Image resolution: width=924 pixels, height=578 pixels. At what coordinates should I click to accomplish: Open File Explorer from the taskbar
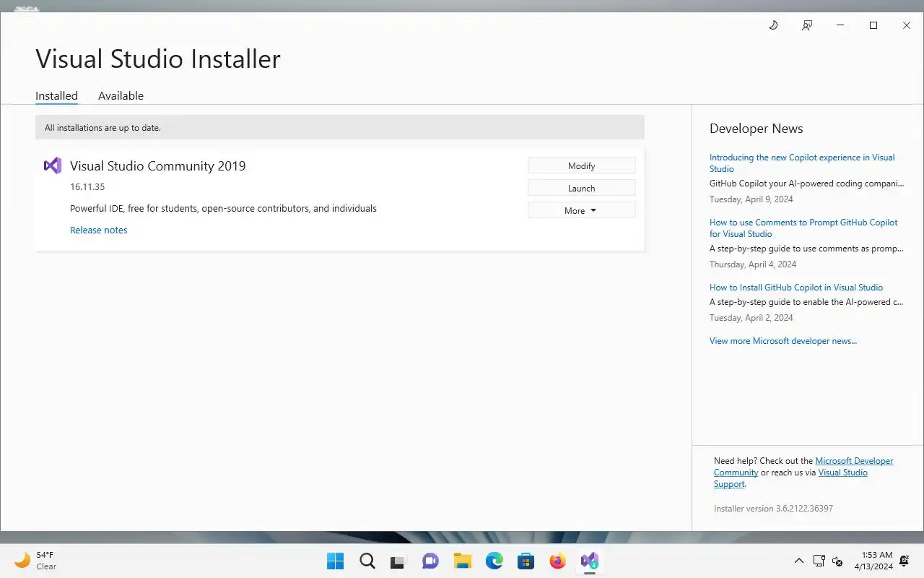462,561
